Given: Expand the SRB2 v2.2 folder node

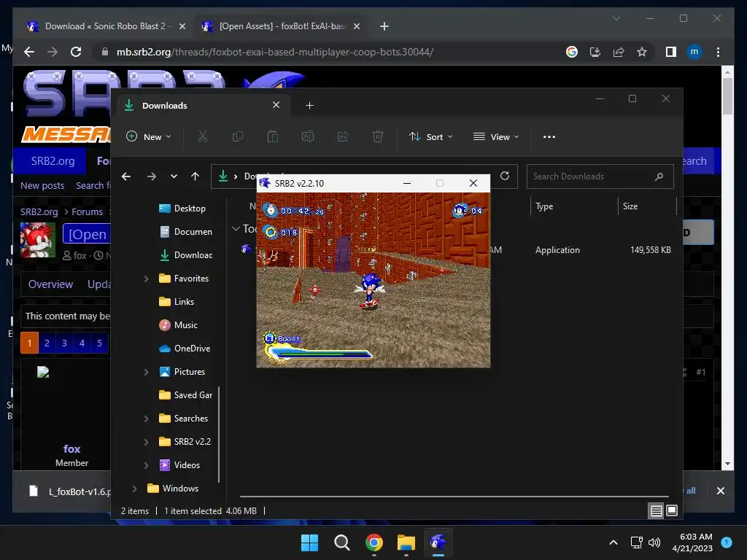Looking at the screenshot, I should click(146, 442).
